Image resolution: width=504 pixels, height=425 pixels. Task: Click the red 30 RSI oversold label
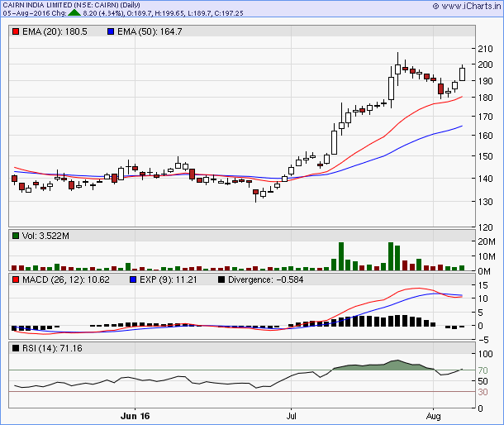[483, 392]
